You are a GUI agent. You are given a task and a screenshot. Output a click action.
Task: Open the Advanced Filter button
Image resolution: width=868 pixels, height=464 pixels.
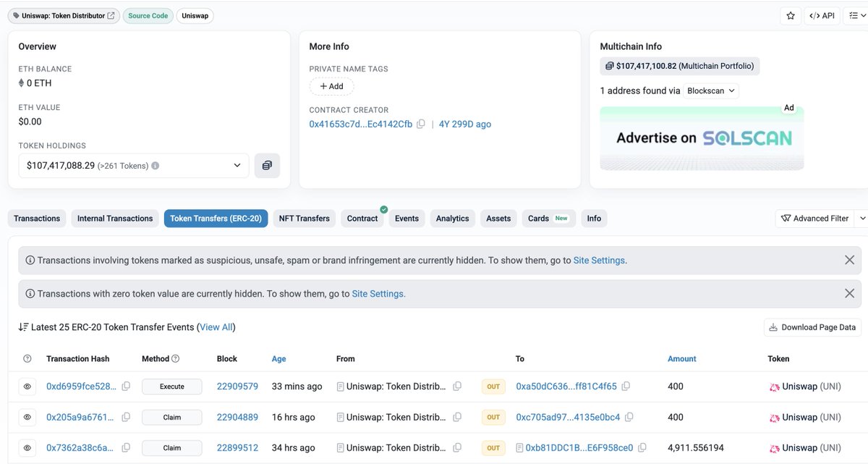click(x=814, y=219)
